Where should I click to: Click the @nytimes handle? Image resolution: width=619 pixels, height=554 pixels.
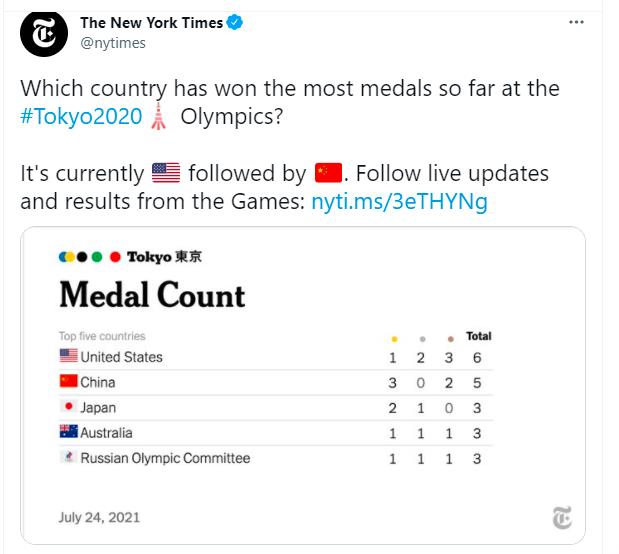[113, 43]
